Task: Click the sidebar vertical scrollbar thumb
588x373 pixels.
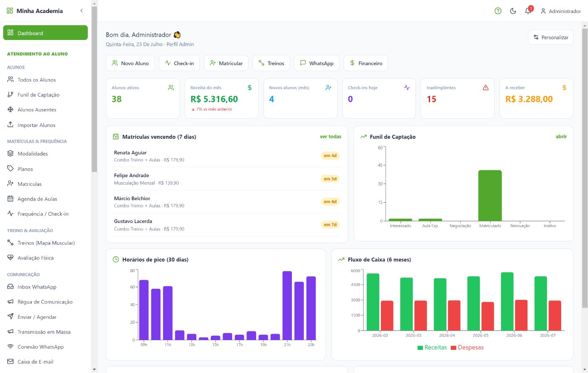Action: (94, 88)
